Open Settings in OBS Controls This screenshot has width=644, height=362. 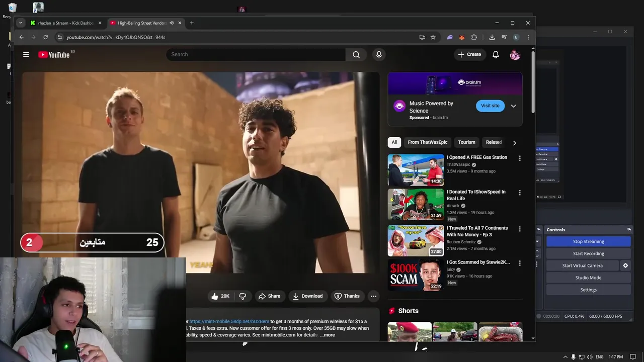tap(588, 290)
